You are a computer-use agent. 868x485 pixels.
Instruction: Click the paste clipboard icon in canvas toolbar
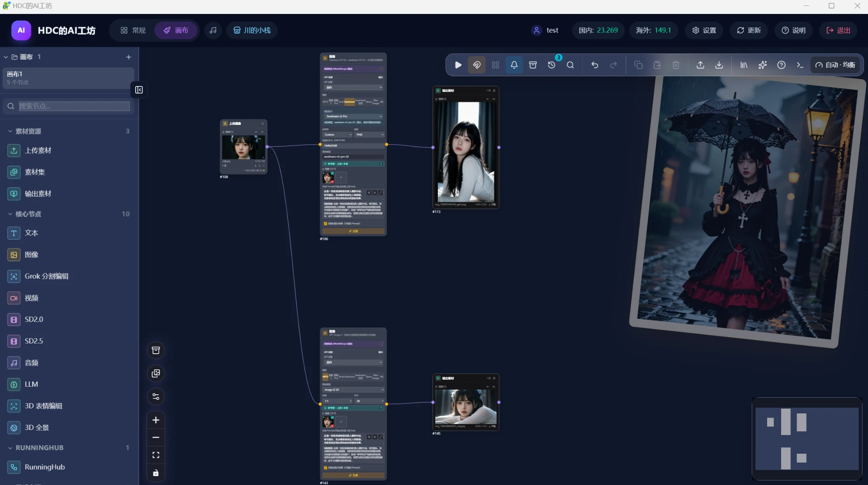point(657,65)
